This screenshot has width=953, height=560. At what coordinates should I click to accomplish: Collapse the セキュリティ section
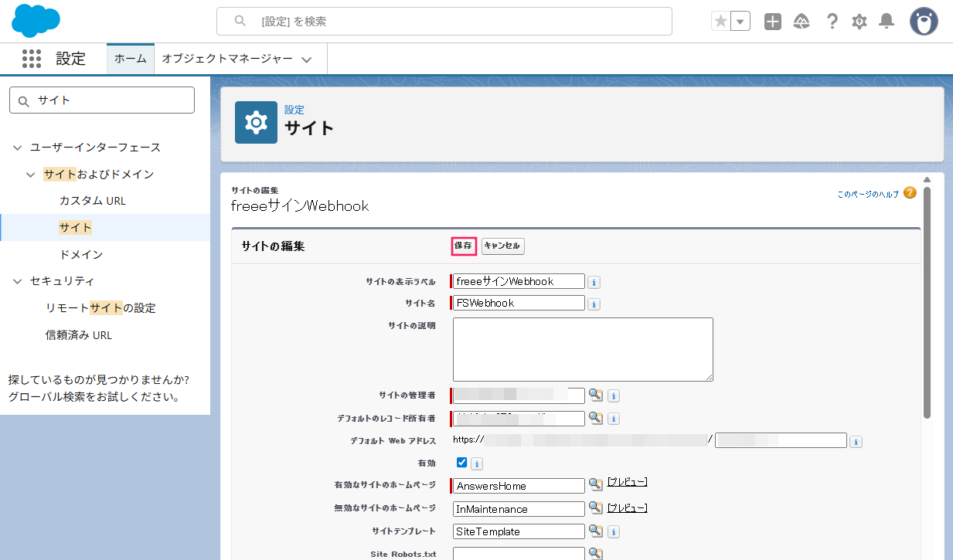[x=18, y=281]
